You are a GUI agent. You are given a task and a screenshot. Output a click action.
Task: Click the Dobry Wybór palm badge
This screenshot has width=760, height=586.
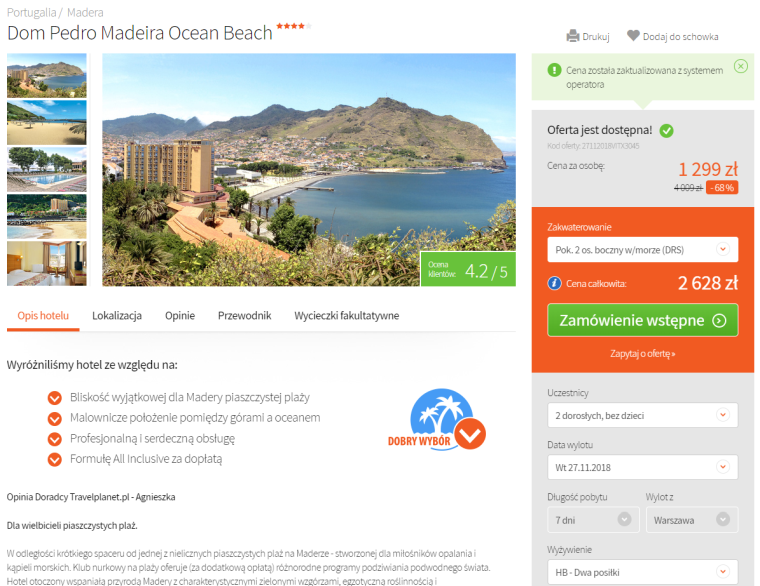click(437, 420)
